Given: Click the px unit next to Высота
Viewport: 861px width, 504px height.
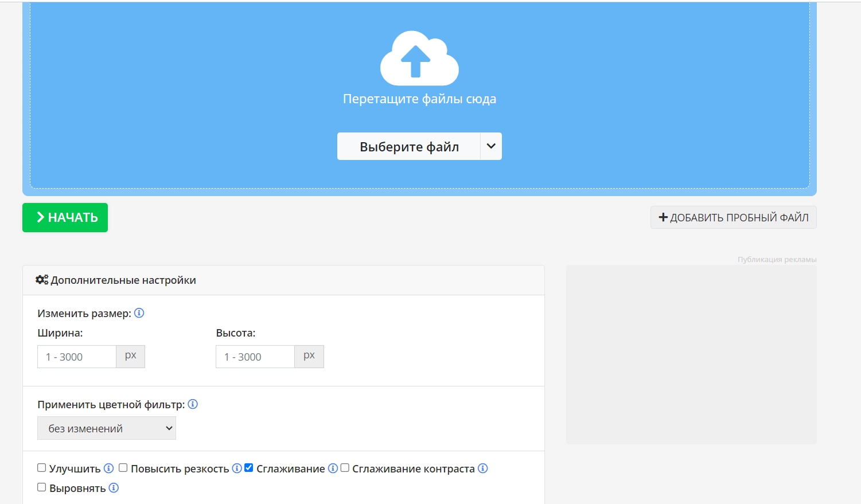Looking at the screenshot, I should click(309, 356).
